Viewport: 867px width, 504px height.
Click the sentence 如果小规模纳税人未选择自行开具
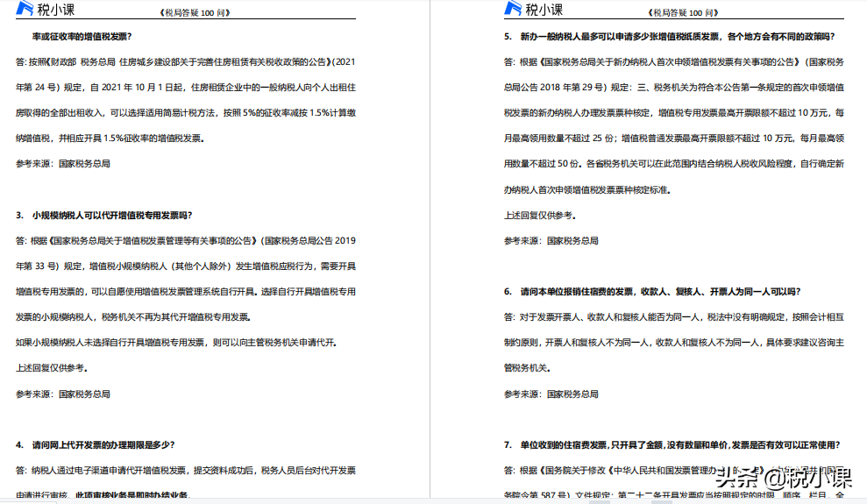click(x=175, y=343)
